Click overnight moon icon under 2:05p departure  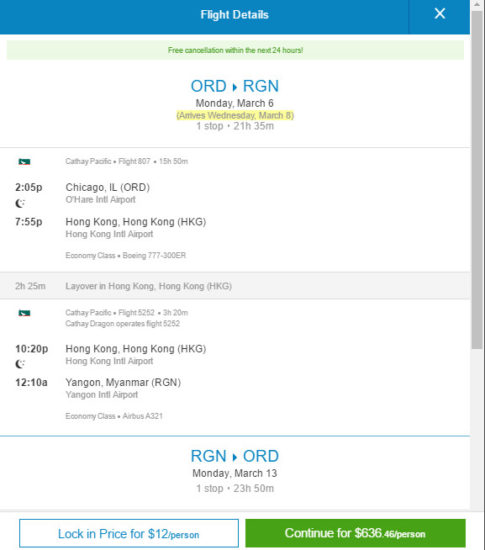[20, 203]
